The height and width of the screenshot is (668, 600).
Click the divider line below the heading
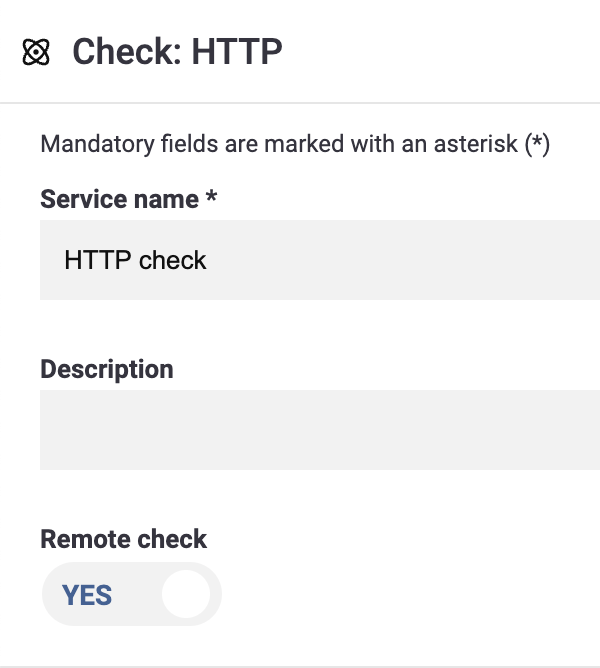pos(300,103)
